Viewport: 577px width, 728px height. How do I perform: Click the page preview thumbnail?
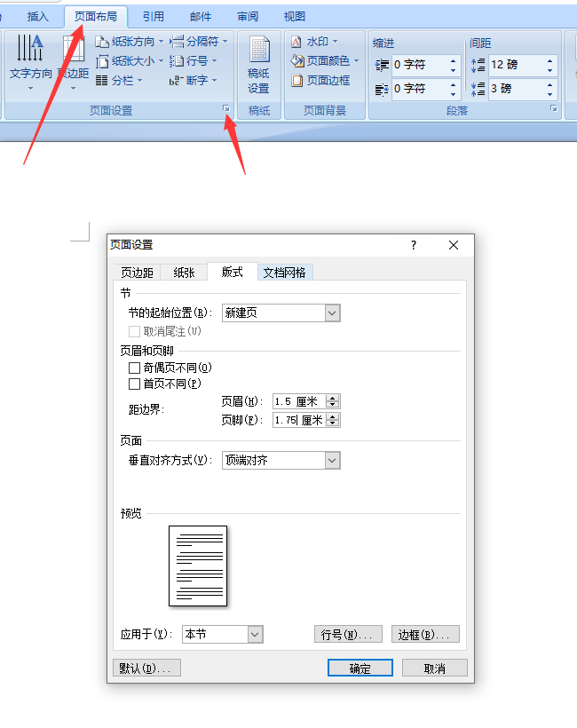tap(198, 566)
